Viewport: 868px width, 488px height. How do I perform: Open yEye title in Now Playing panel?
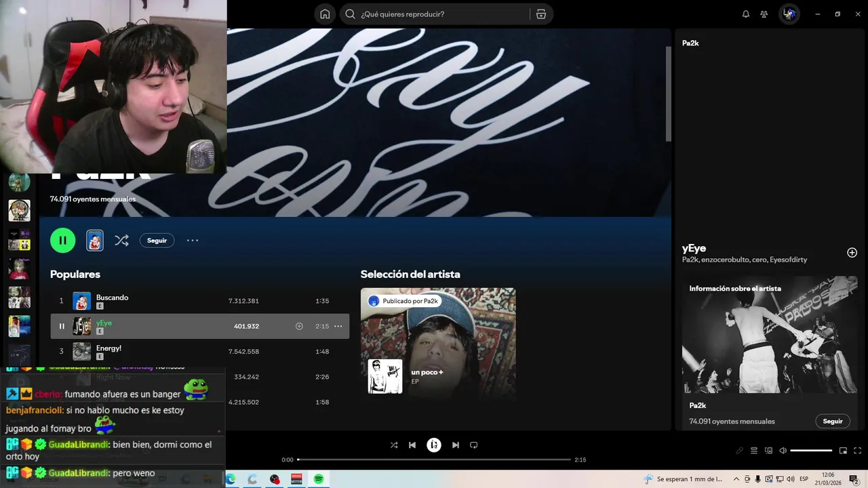coord(694,248)
